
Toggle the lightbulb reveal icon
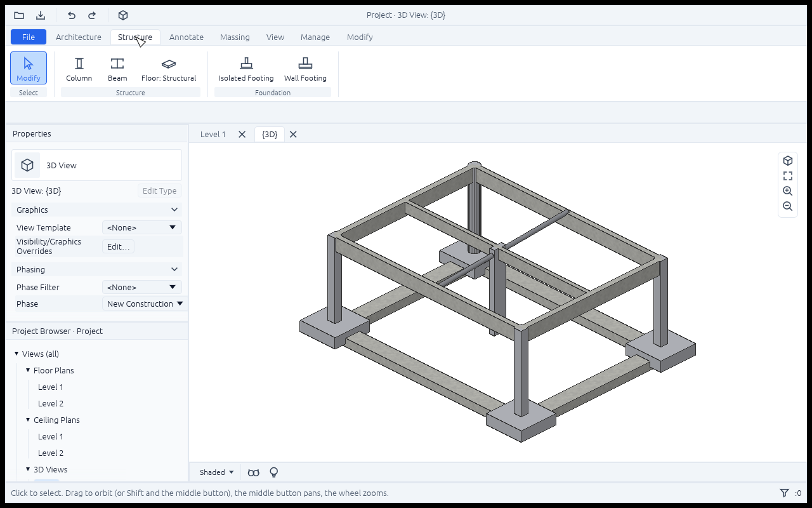click(274, 472)
